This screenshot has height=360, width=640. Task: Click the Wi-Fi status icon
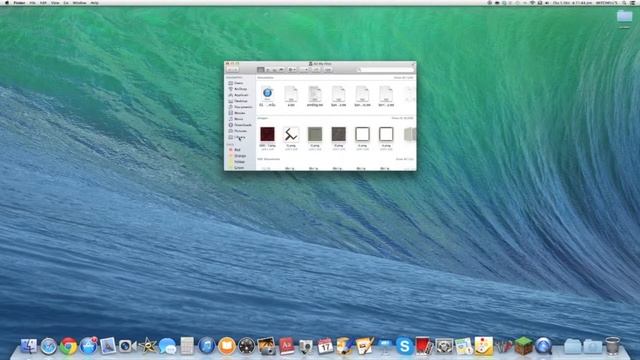pos(532,3)
